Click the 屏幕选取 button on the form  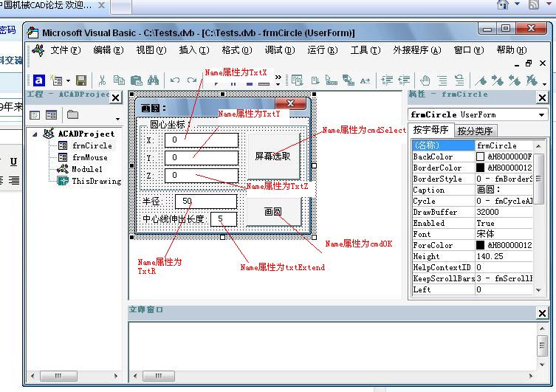click(x=272, y=156)
